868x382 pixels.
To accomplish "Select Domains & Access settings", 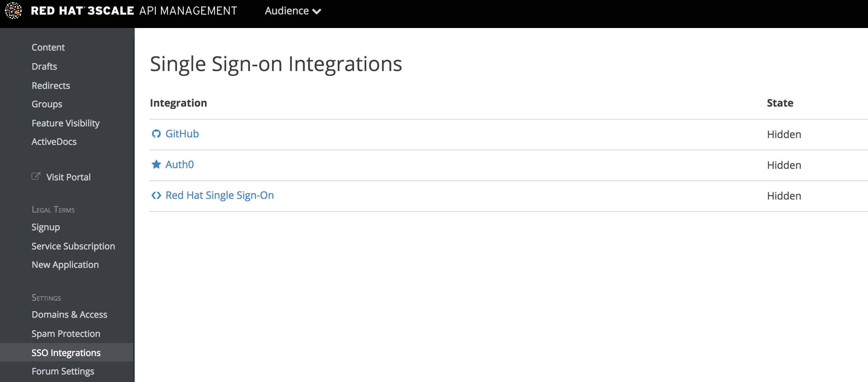I will click(69, 314).
